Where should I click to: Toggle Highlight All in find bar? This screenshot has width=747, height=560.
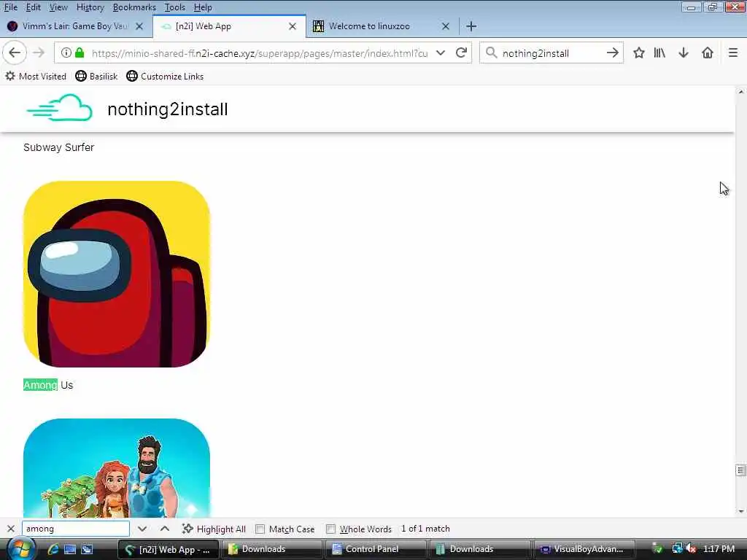[x=214, y=529]
